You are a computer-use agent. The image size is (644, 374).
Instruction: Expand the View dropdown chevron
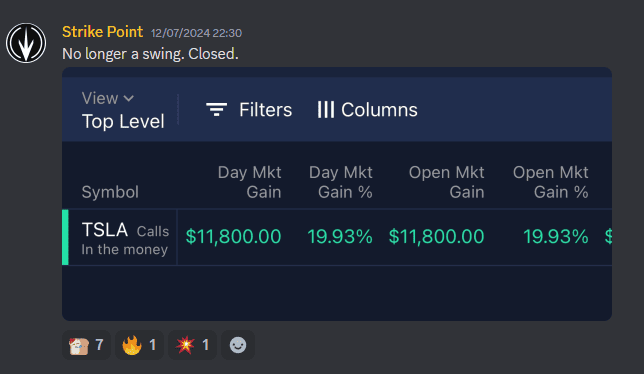pyautogui.click(x=129, y=99)
